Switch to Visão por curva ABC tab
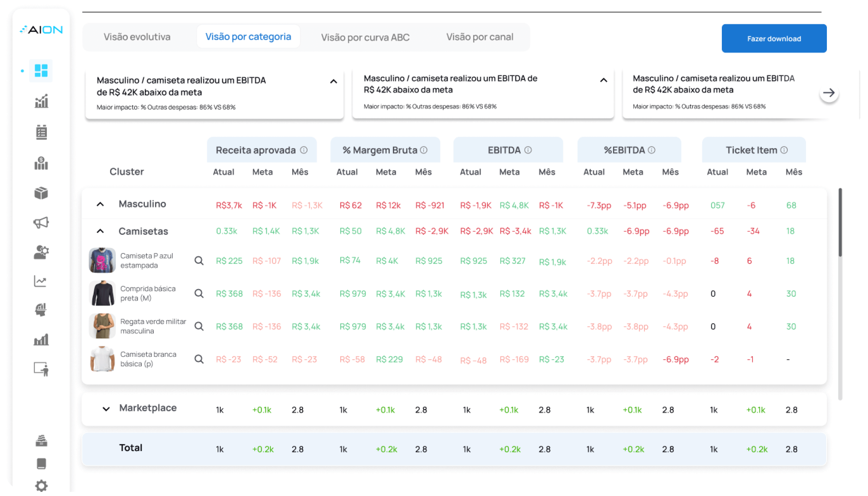The height and width of the screenshot is (496, 868). click(x=365, y=37)
